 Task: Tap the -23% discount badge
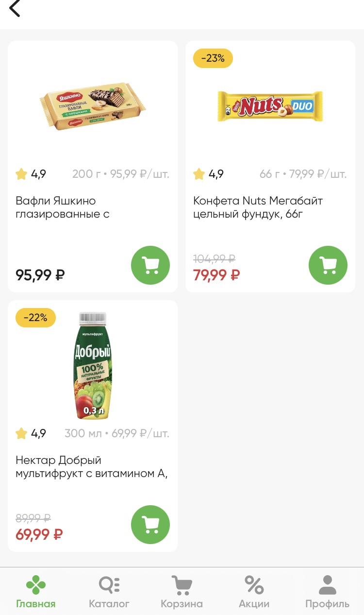click(x=213, y=58)
